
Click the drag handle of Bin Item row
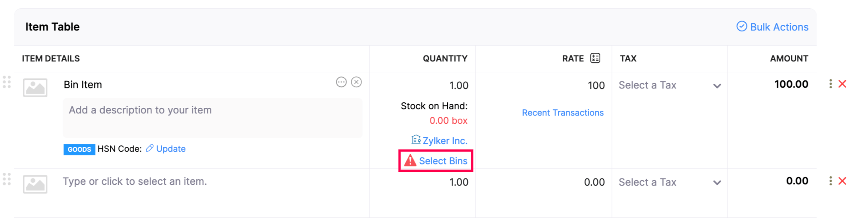7,82
